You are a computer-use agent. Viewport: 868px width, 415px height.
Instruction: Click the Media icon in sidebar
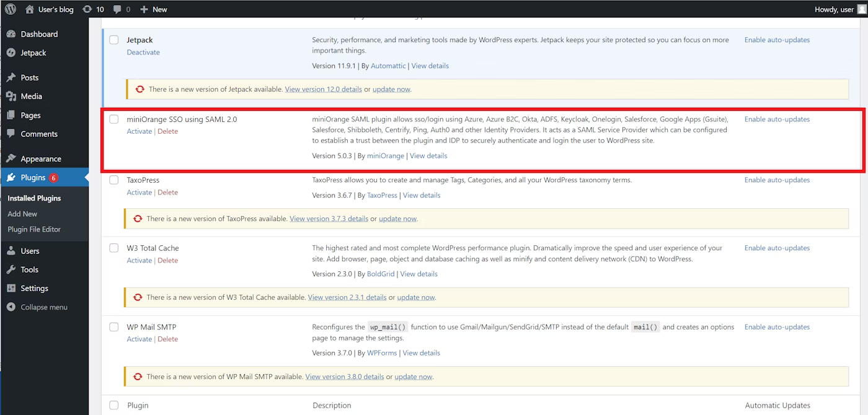[11, 96]
